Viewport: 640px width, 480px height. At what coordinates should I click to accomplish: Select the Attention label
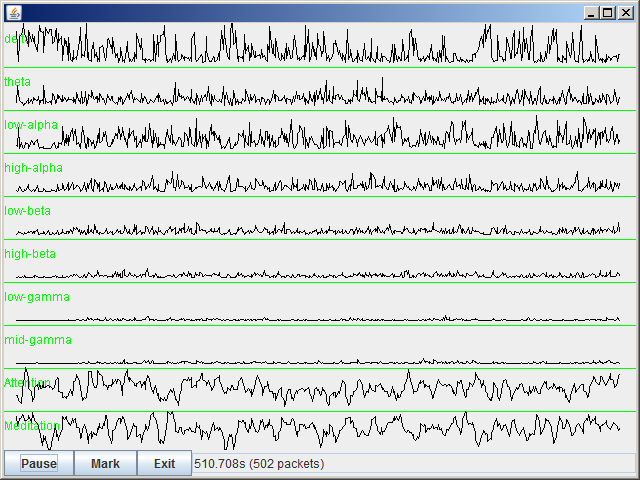tap(27, 382)
